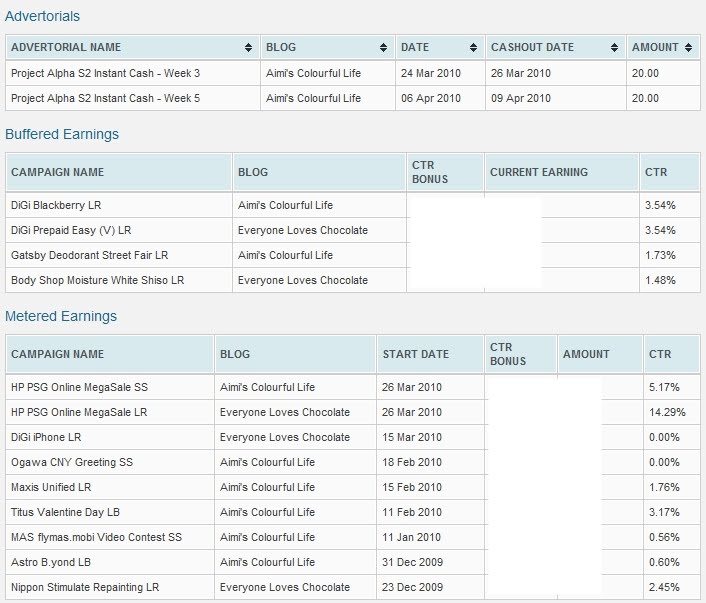Click the 23 Dec 2009 start date
706x603 pixels.
pyautogui.click(x=412, y=587)
